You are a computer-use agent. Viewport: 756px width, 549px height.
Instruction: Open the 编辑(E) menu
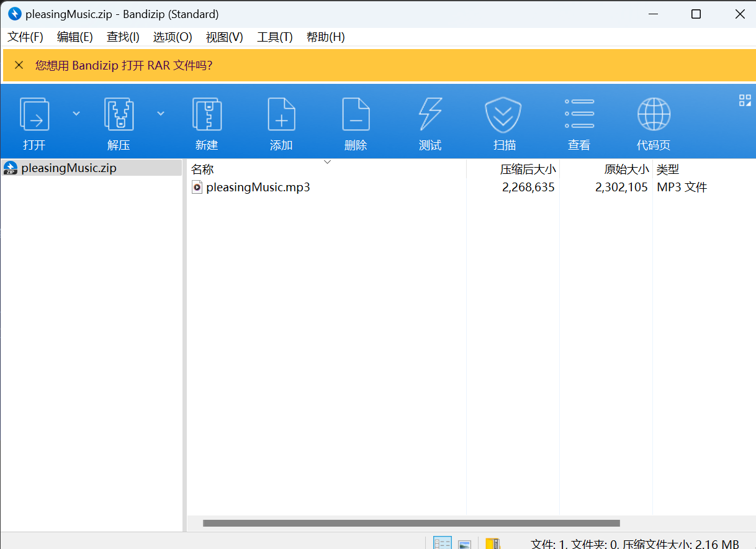(x=75, y=37)
